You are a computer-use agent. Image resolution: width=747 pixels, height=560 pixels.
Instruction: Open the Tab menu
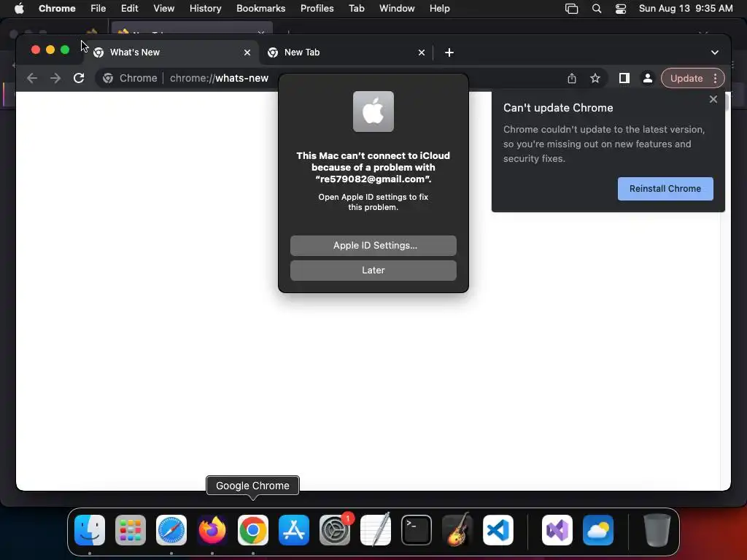(356, 9)
